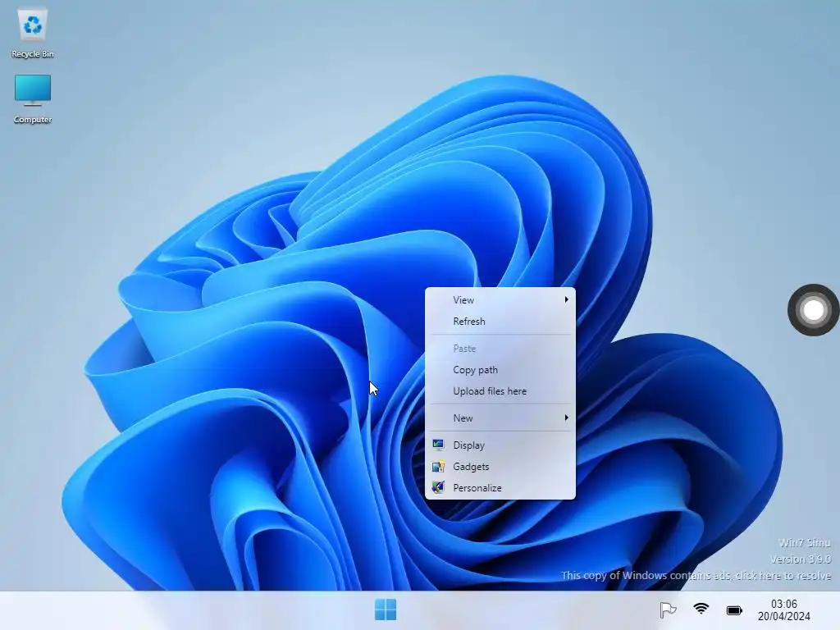
Task: Tap the floating circular assistive button
Action: click(813, 310)
